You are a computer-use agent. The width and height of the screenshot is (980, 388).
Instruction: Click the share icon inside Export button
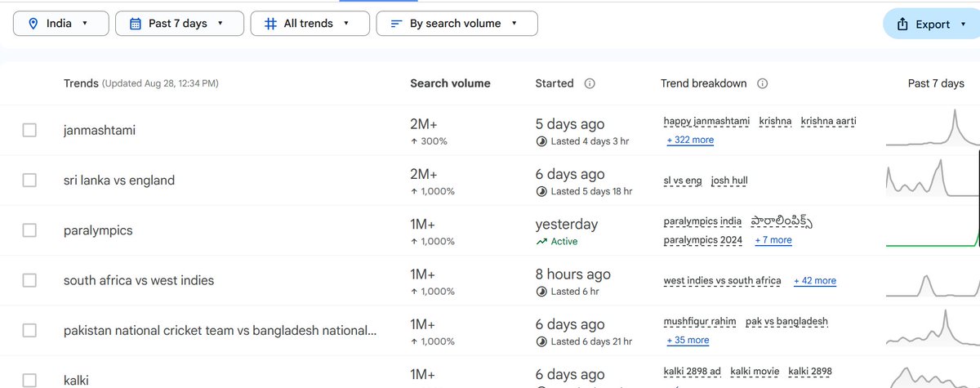tap(902, 25)
